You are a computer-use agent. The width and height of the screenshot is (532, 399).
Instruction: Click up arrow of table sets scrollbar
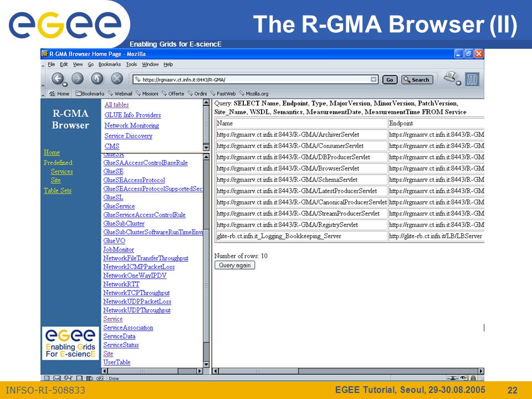click(206, 102)
